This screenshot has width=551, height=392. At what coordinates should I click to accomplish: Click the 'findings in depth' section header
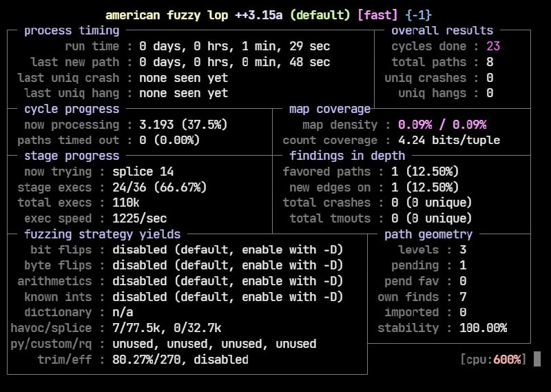347,156
